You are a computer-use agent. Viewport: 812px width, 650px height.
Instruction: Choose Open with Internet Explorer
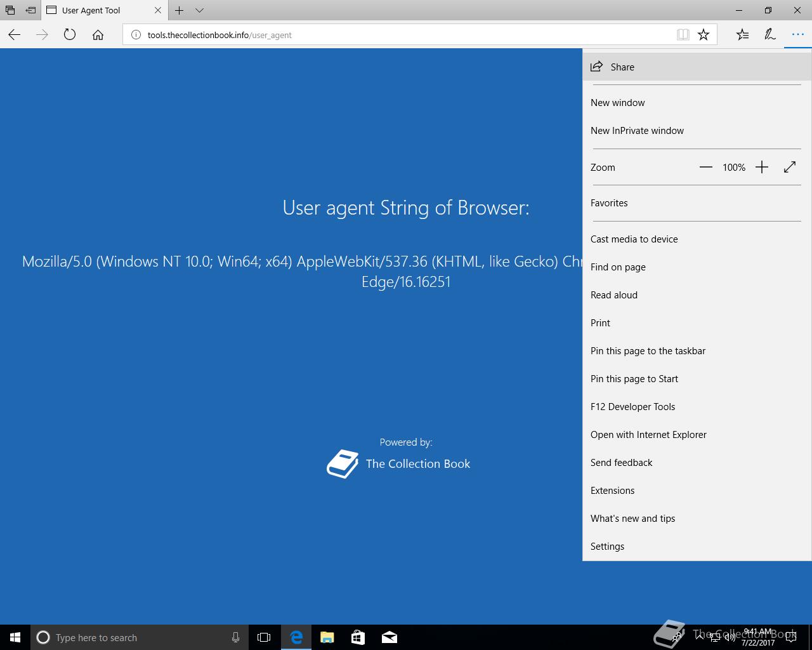click(x=697, y=434)
